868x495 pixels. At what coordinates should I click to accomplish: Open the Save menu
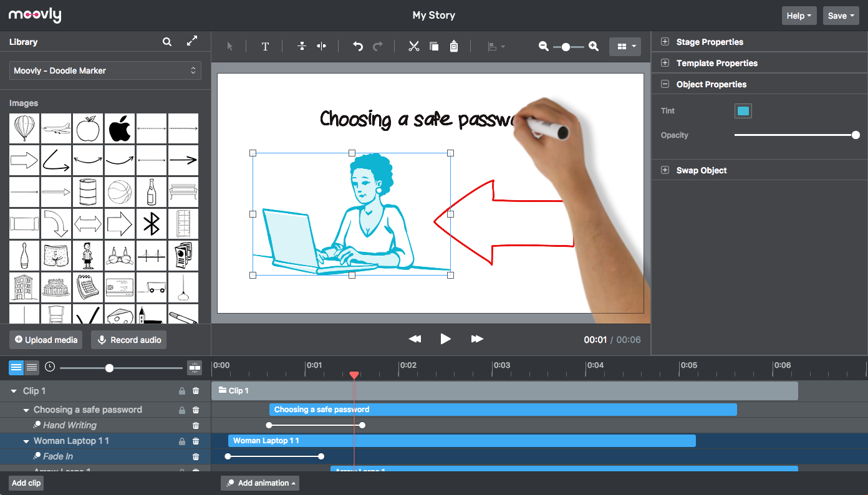[841, 16]
